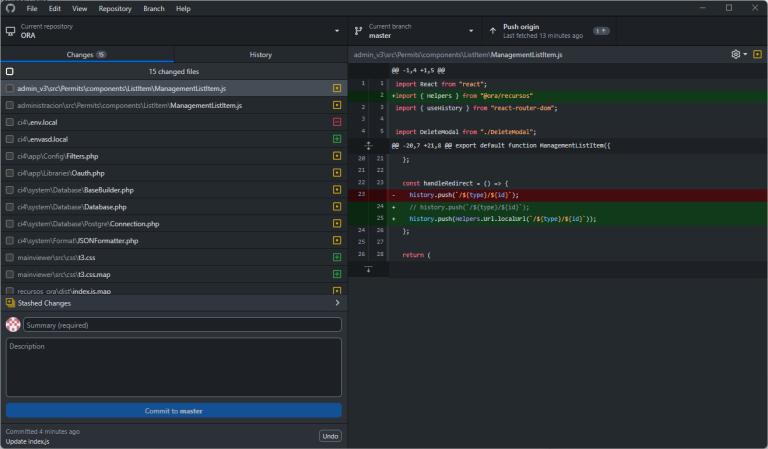The width and height of the screenshot is (768, 449).
Task: Select the JSONFormatter.php file row
Action: (174, 240)
